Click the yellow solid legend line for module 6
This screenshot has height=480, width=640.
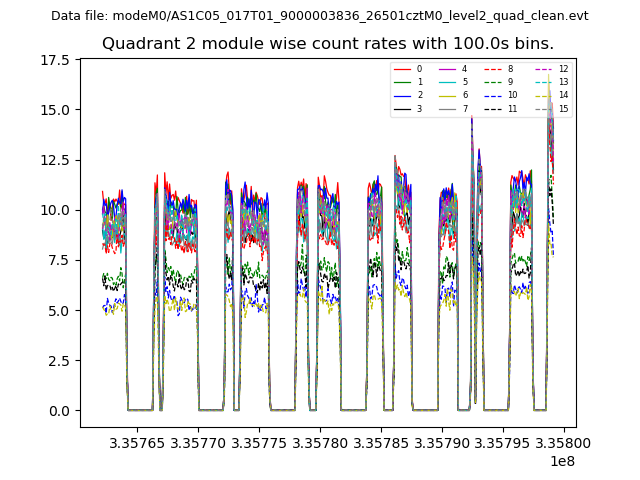tap(449, 95)
